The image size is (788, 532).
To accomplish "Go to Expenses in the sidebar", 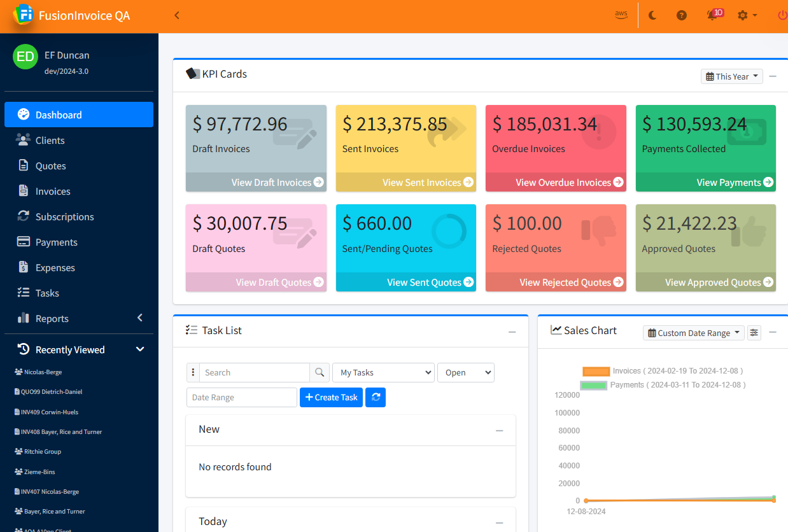I will click(x=55, y=268).
